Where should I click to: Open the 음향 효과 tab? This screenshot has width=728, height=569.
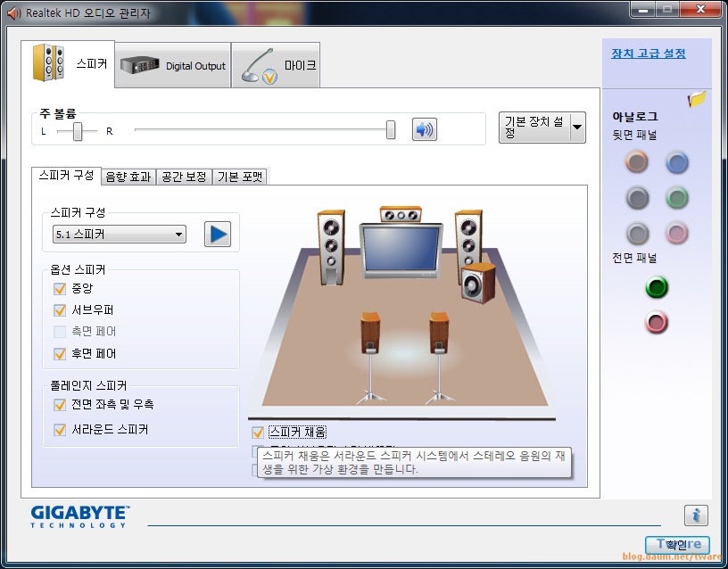pyautogui.click(x=128, y=177)
